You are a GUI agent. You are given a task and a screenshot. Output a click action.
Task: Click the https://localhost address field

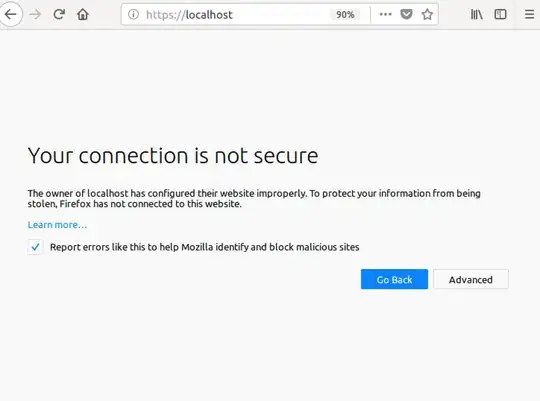click(x=227, y=14)
